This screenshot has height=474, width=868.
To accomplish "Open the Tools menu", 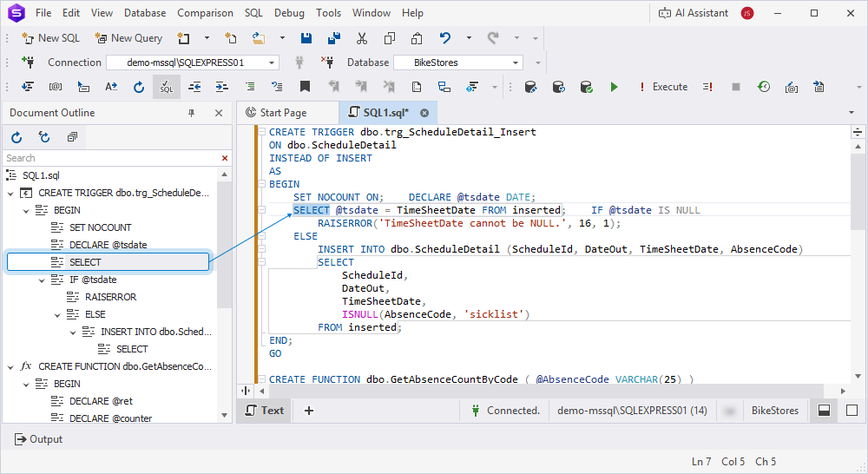I will point(328,13).
